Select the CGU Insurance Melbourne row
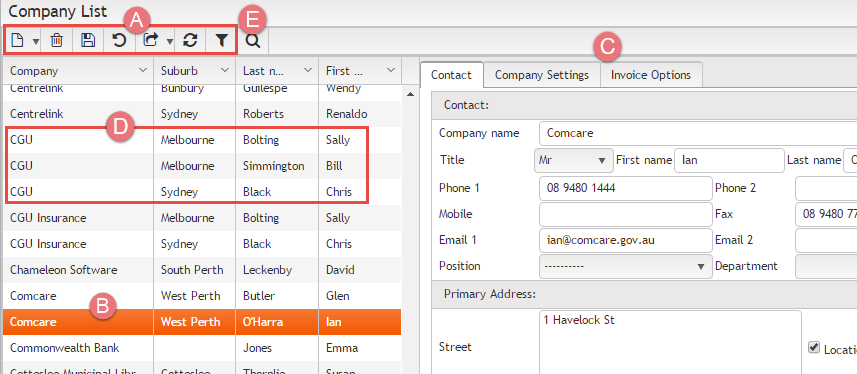Viewport: 857px width, 374px height. click(202, 218)
